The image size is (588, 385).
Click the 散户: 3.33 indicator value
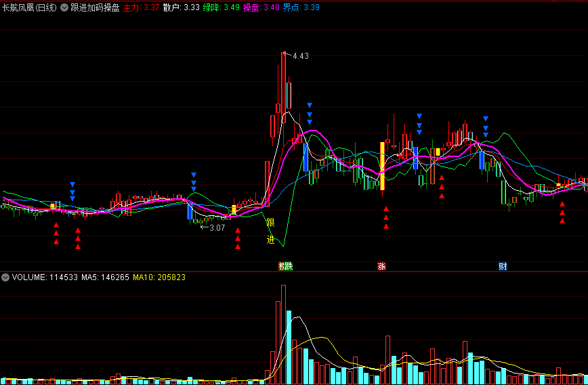[182, 7]
